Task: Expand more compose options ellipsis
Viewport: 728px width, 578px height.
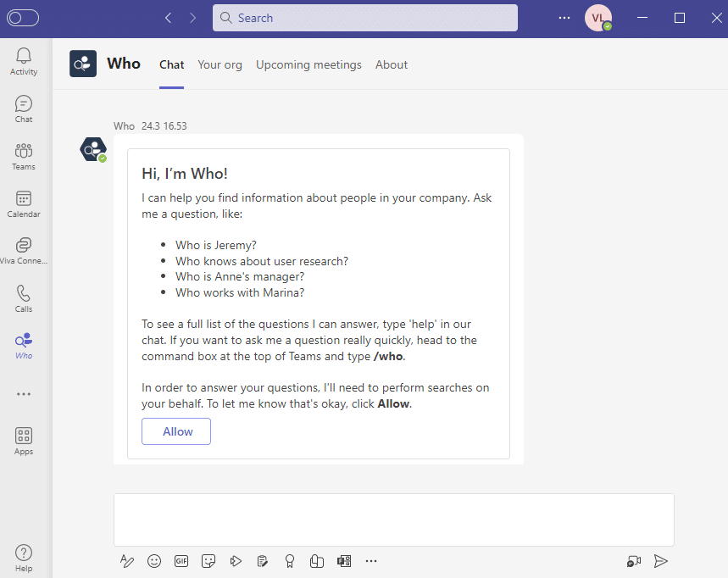Action: [x=371, y=561]
